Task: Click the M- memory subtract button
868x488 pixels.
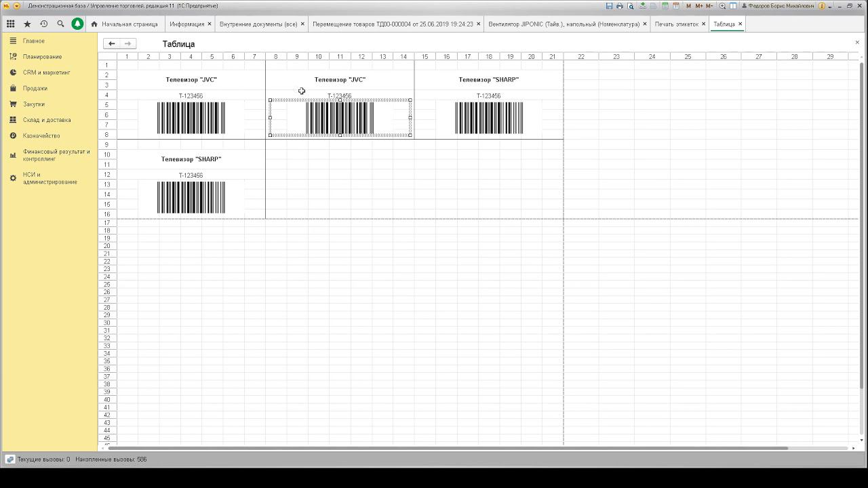Action: 709,5
